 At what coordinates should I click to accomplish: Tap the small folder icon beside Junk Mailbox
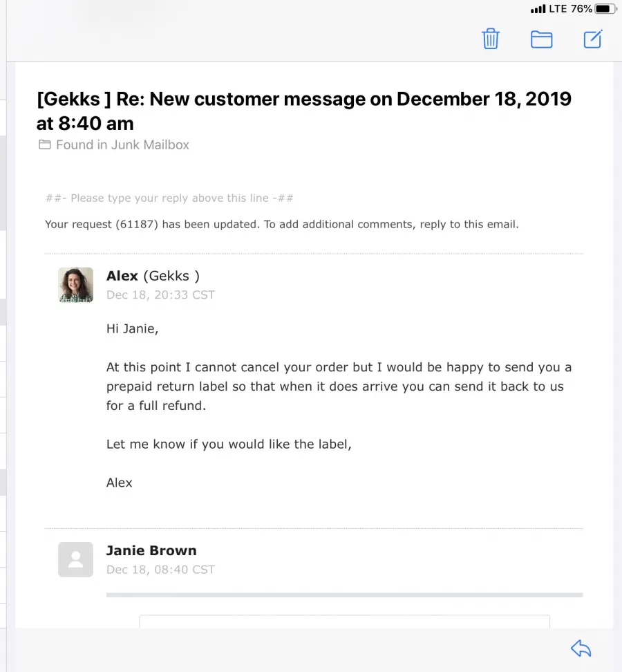[45, 145]
